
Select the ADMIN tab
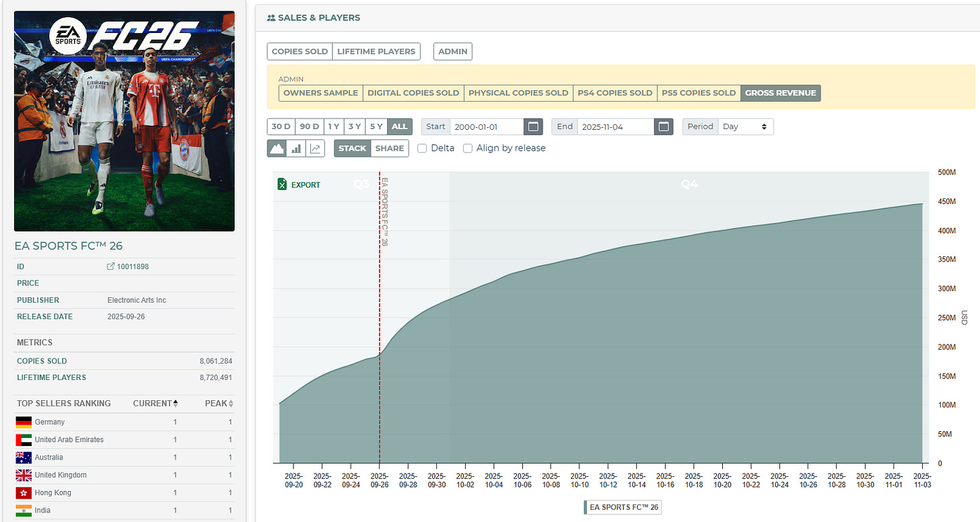coord(453,51)
